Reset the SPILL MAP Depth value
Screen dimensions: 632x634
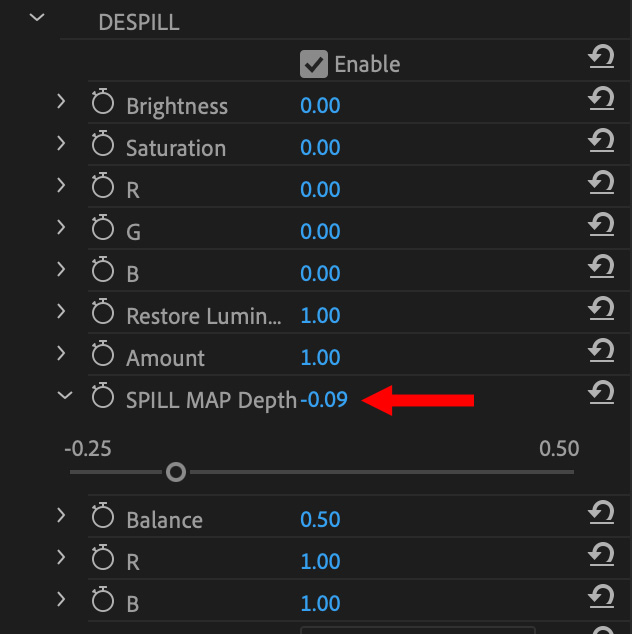(x=601, y=394)
